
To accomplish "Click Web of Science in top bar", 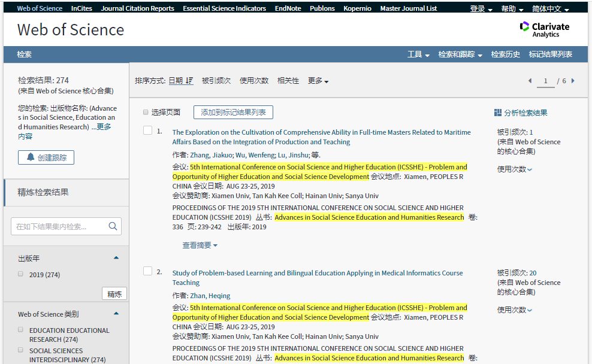I will [x=40, y=8].
